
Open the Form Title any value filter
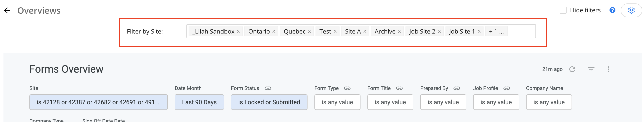(390, 102)
